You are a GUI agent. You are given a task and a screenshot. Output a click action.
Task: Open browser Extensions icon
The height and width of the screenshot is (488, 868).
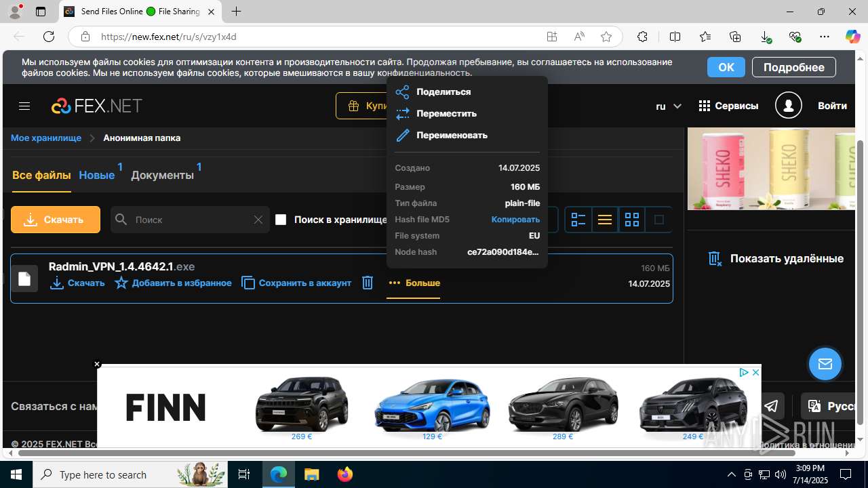click(642, 37)
